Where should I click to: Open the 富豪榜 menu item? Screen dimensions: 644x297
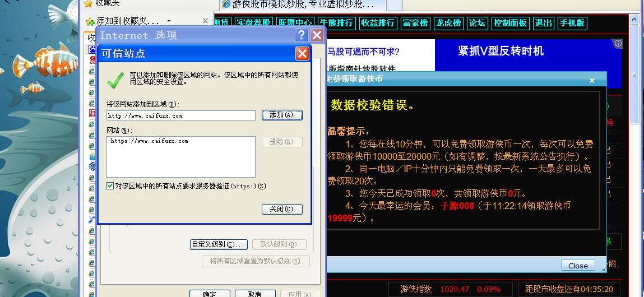(415, 23)
